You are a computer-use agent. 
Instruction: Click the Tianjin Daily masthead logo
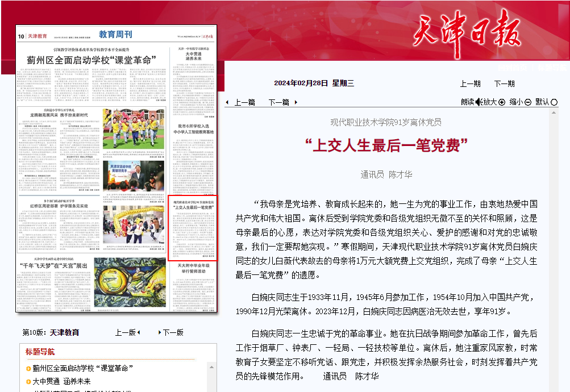click(467, 31)
